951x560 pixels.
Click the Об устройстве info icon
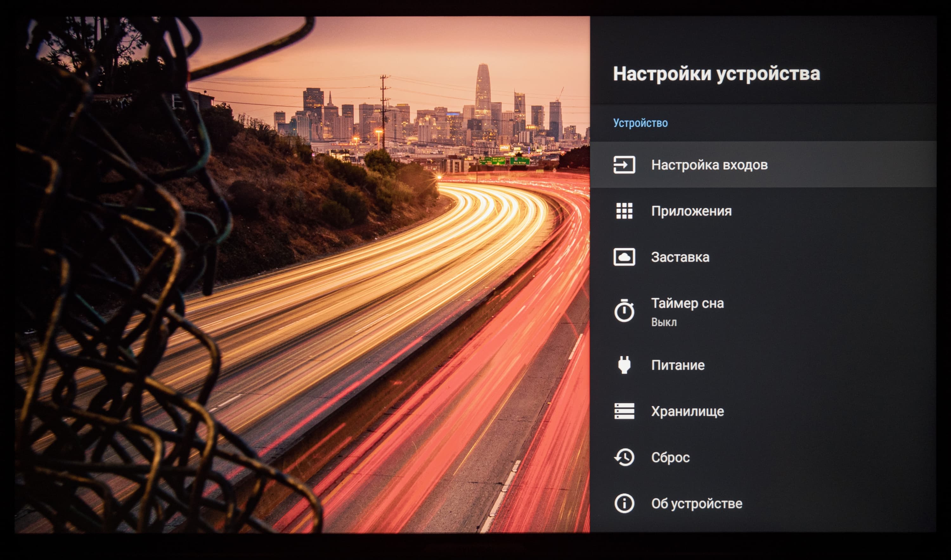(624, 503)
